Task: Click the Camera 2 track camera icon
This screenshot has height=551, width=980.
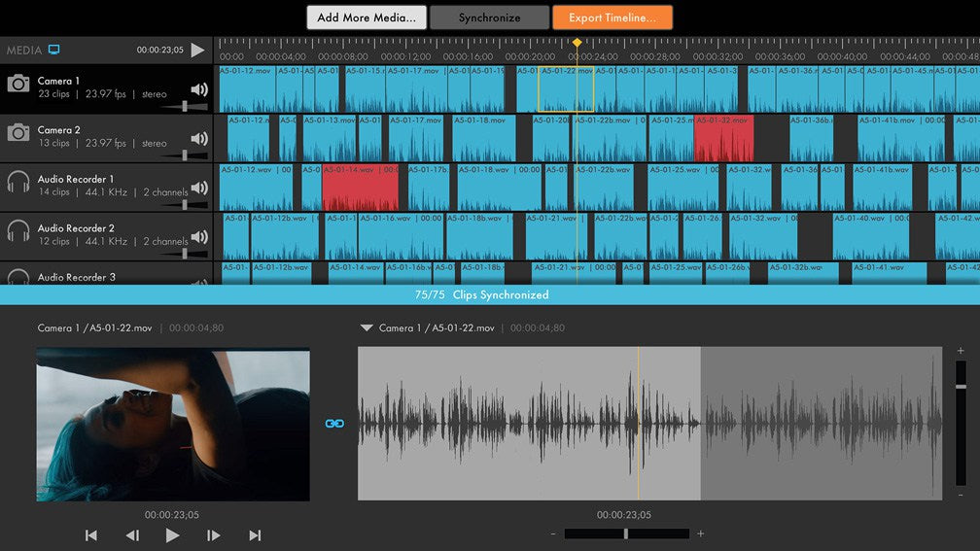Action: (18, 133)
